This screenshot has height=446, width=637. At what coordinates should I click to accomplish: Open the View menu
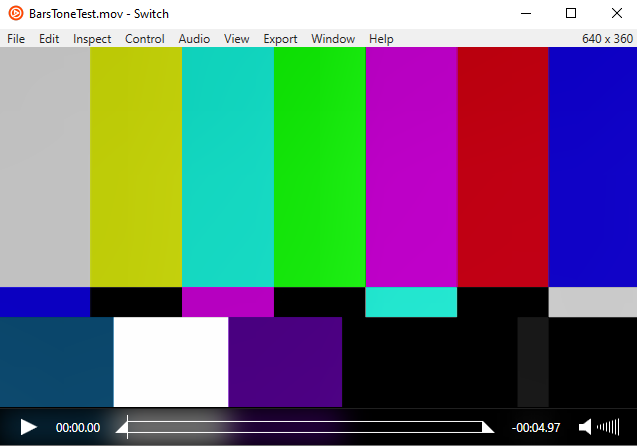tap(237, 39)
